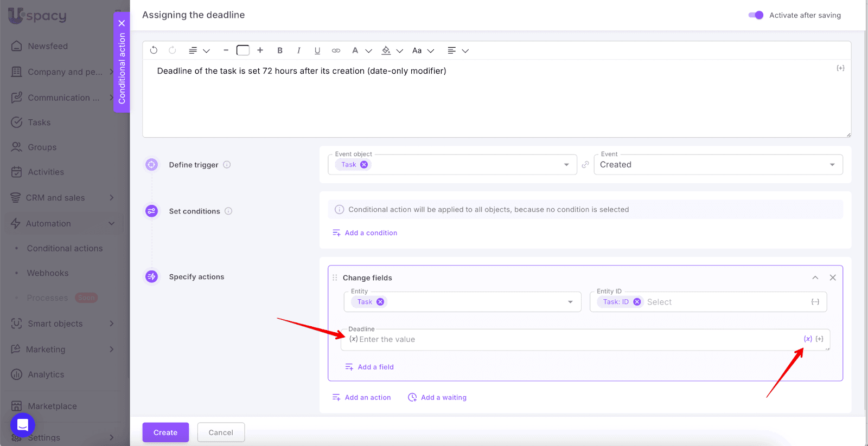
Task: Open the Event dropdown showing Created
Action: tap(718, 165)
